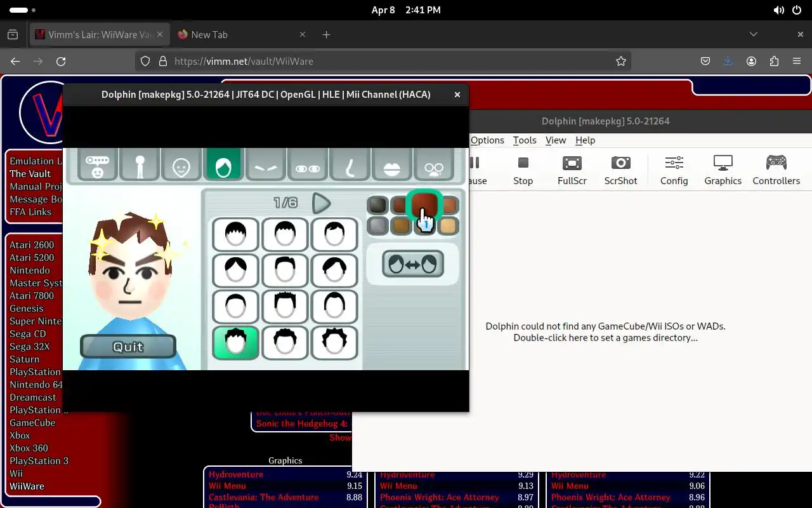The height and width of the screenshot is (508, 812).
Task: Open Xbox 360 system link
Action: tap(29, 448)
